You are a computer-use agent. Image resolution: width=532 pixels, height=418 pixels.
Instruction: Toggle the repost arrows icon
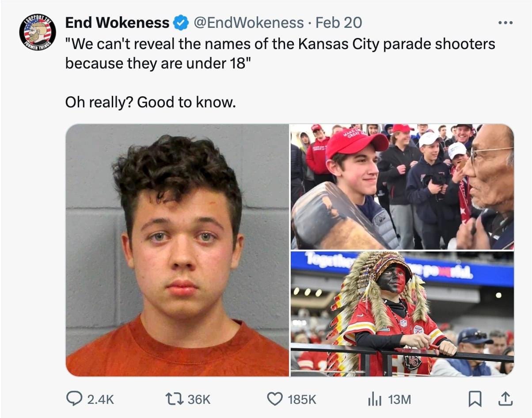(175, 399)
